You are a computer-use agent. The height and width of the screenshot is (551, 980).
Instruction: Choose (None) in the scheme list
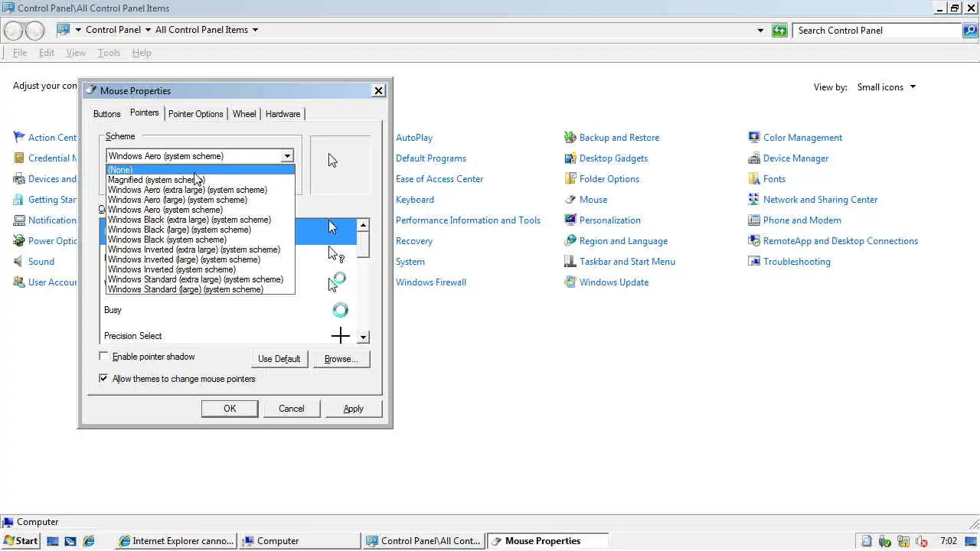[x=200, y=170]
